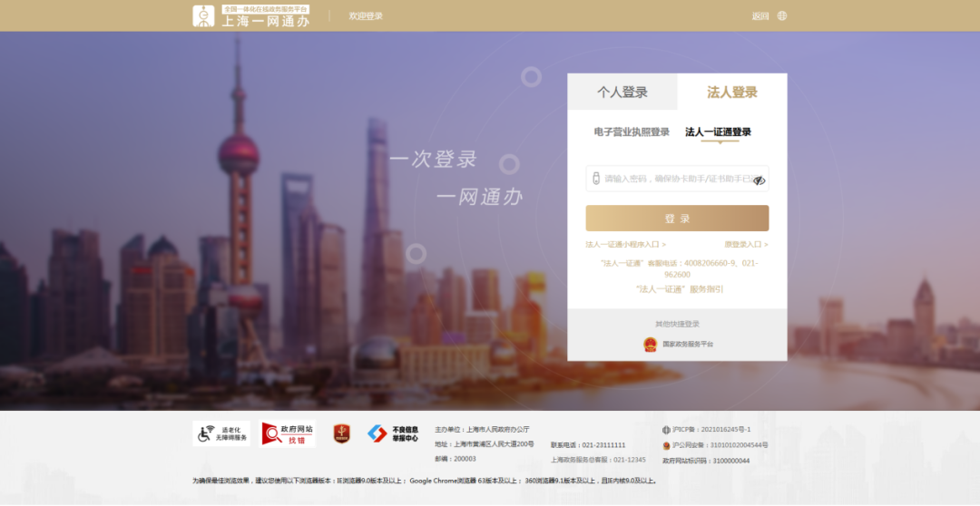Click the 国家政务服务平台 national emblem icon
The width and height of the screenshot is (980, 506).
650,344
